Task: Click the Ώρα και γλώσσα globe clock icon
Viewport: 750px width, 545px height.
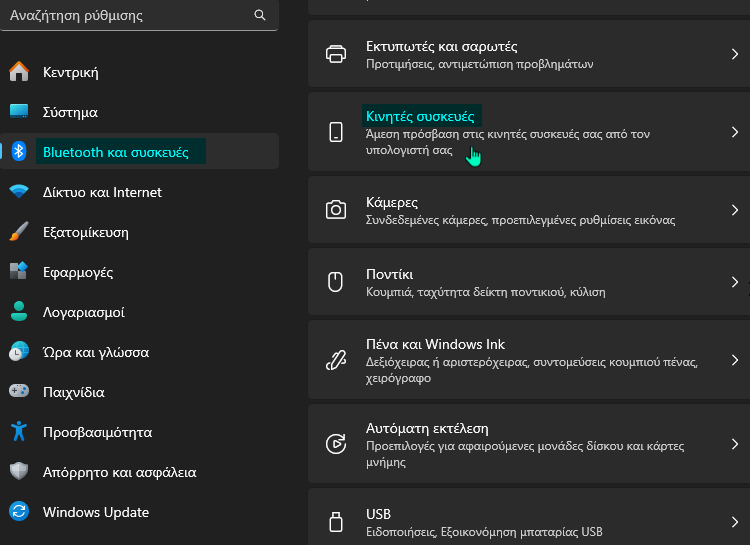Action: [19, 352]
